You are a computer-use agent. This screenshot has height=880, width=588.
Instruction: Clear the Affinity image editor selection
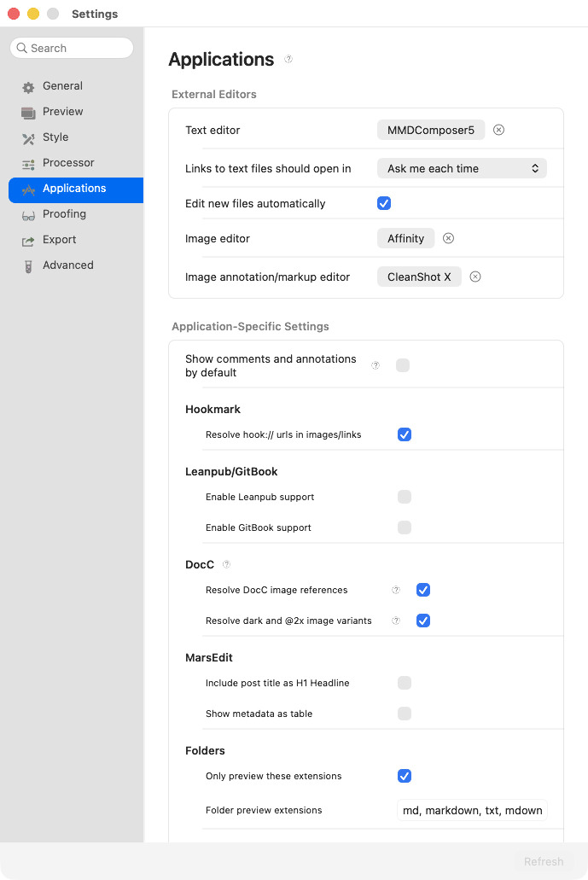pyautogui.click(x=448, y=238)
